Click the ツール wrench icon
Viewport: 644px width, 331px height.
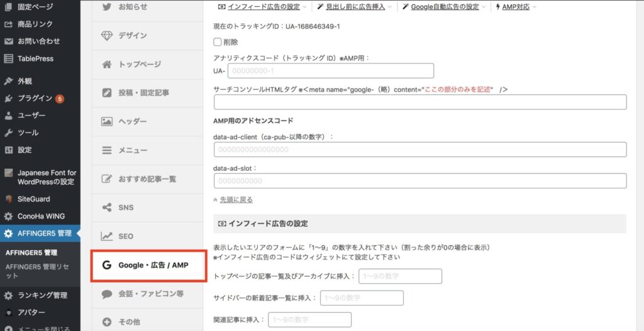tap(8, 133)
